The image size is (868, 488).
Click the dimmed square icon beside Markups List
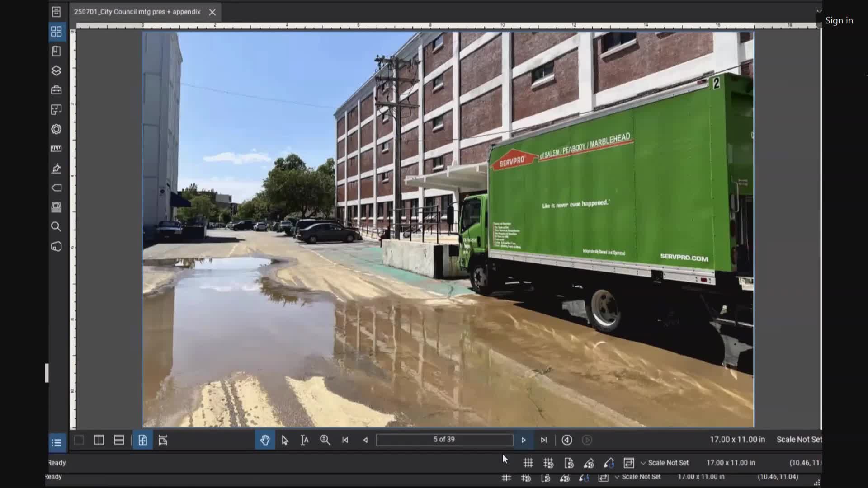coord(79,440)
